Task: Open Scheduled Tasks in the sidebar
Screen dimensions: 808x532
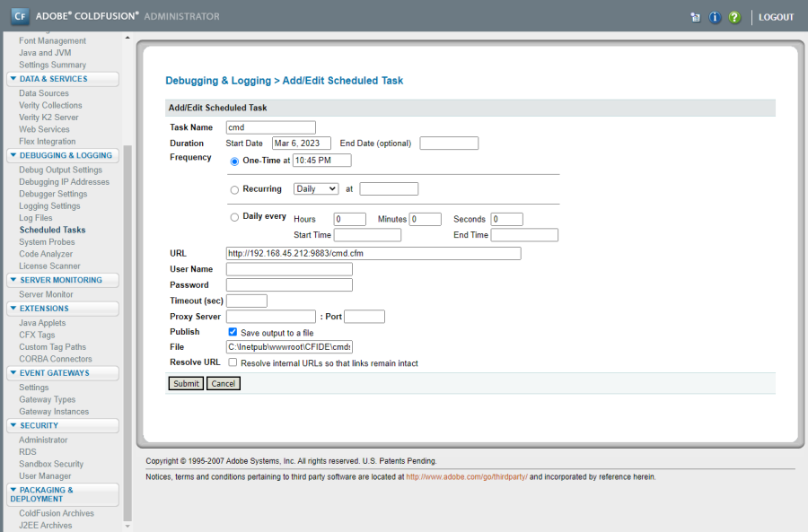Action: click(x=53, y=230)
